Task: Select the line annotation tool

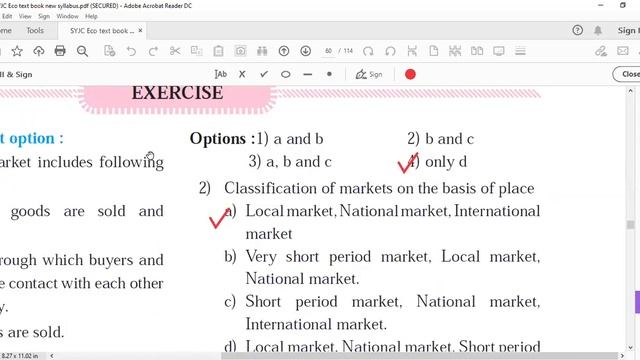Action: tap(308, 75)
